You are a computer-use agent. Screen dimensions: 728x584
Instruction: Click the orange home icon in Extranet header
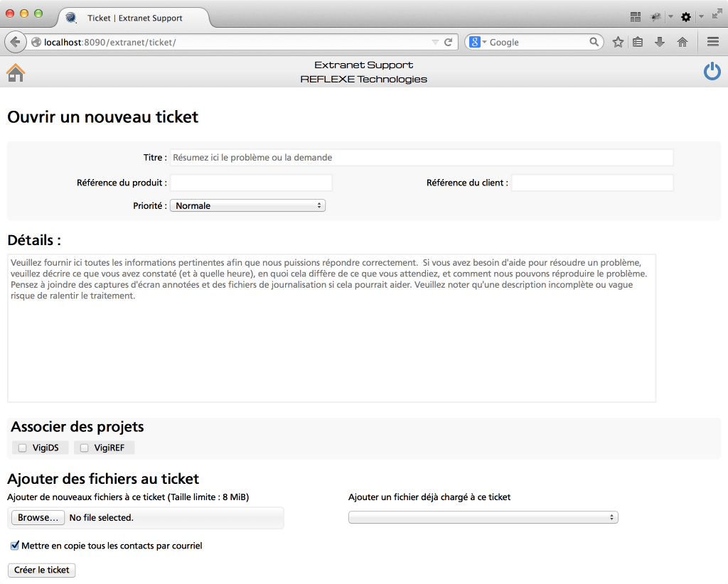click(16, 73)
